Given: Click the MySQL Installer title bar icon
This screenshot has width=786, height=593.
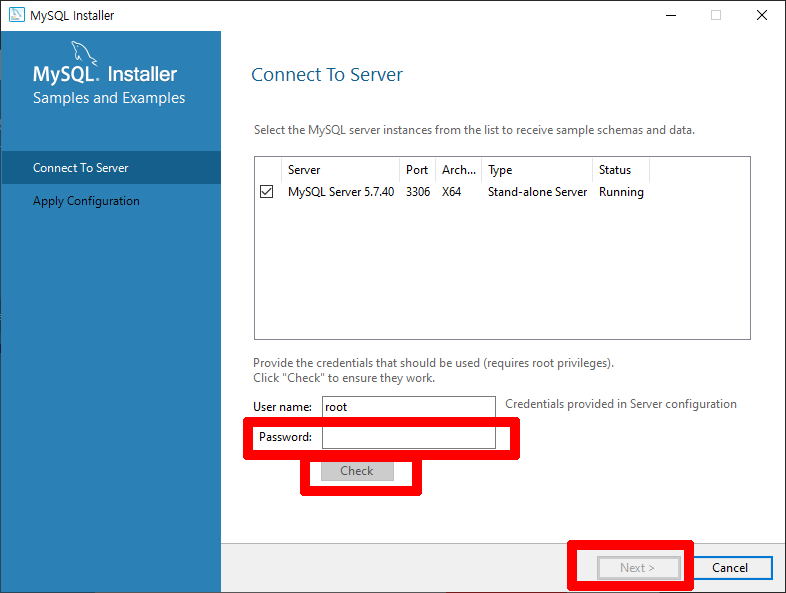Looking at the screenshot, I should point(17,15).
